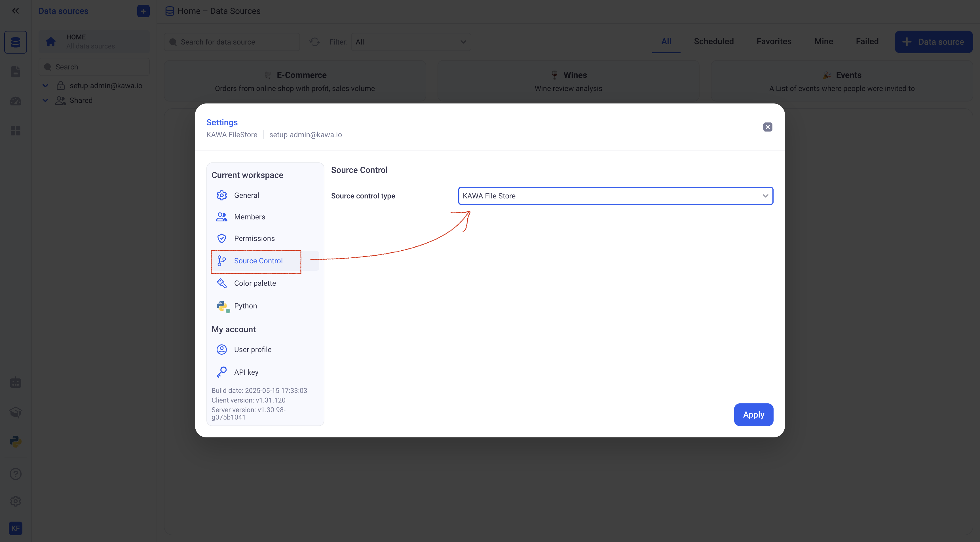Click the refresh data sources icon
Viewport: 980px width, 542px height.
[x=314, y=42]
